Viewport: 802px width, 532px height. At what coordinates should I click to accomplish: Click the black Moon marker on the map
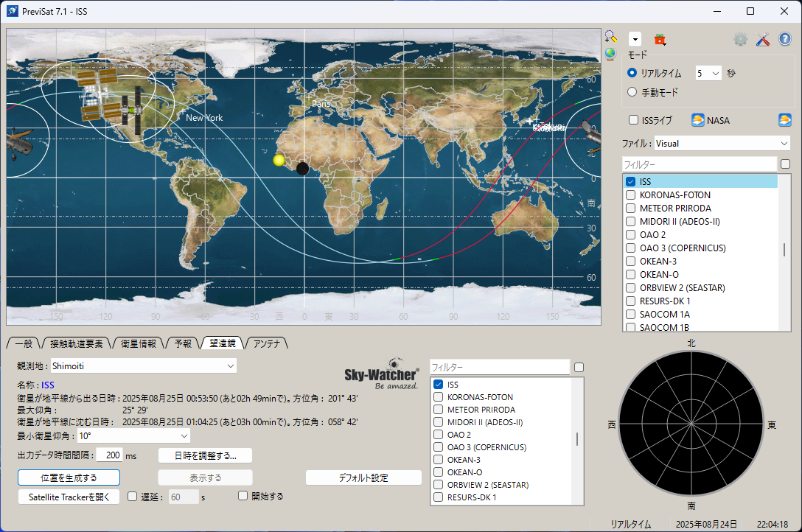click(x=302, y=168)
